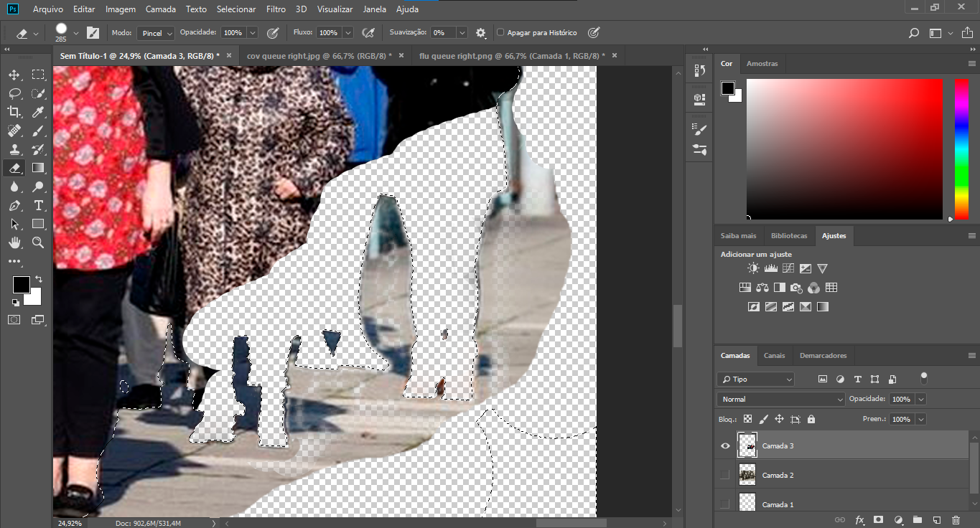Select the Crop tool
980x528 pixels.
pos(14,112)
